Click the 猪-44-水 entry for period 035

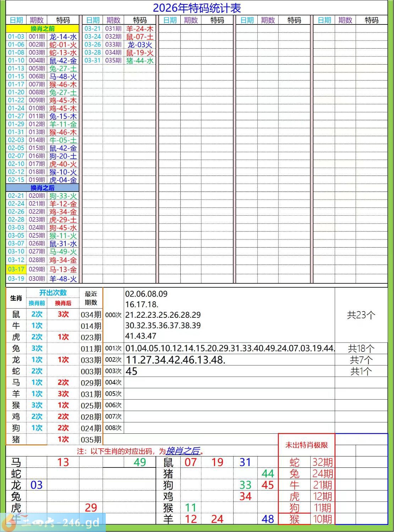[x=140, y=61]
